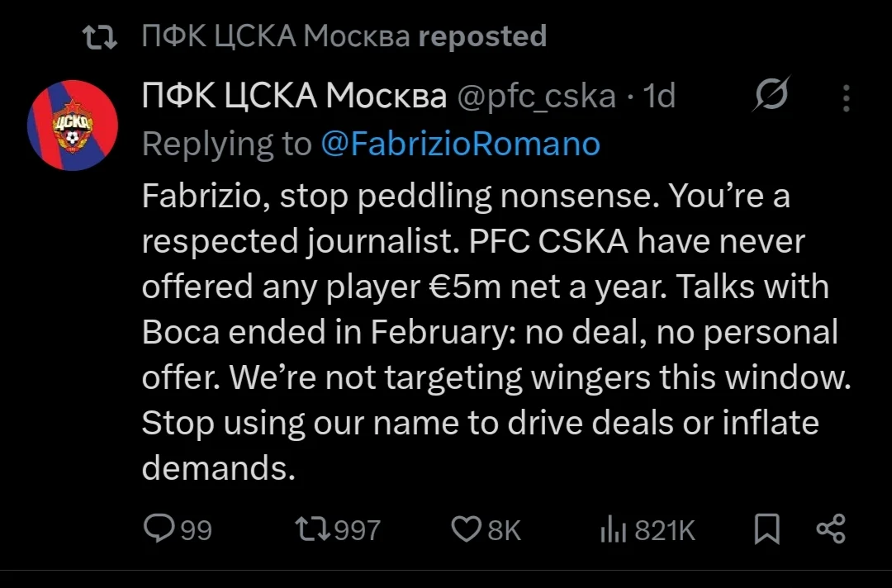Like the tweet with the heart icon
Image resolution: width=892 pixels, height=588 pixels.
pos(466,529)
